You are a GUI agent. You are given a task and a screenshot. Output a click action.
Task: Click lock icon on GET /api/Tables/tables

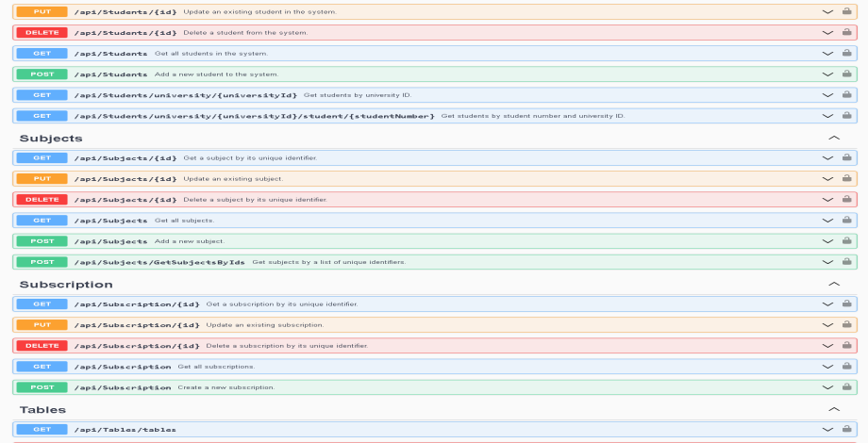(x=846, y=430)
